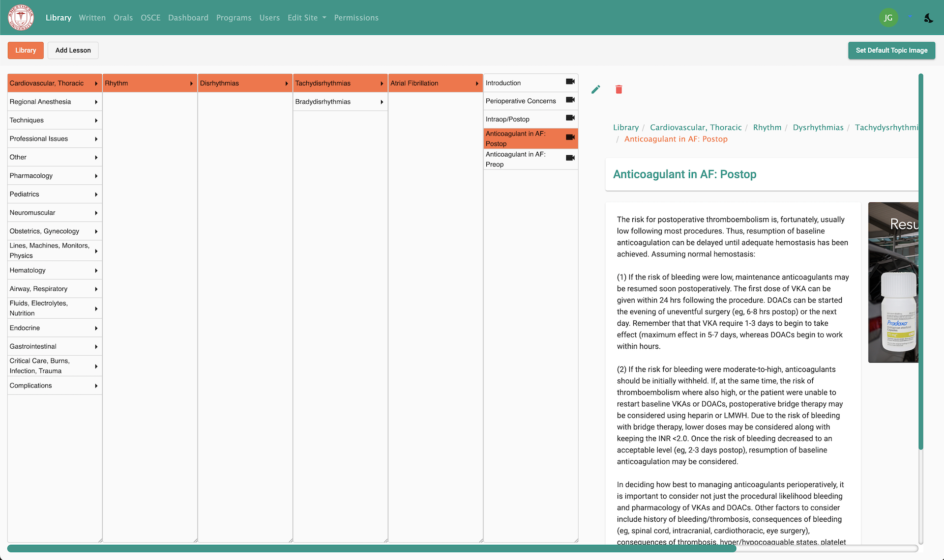Click the horizontal scrollbar at the bottom

pos(371,549)
